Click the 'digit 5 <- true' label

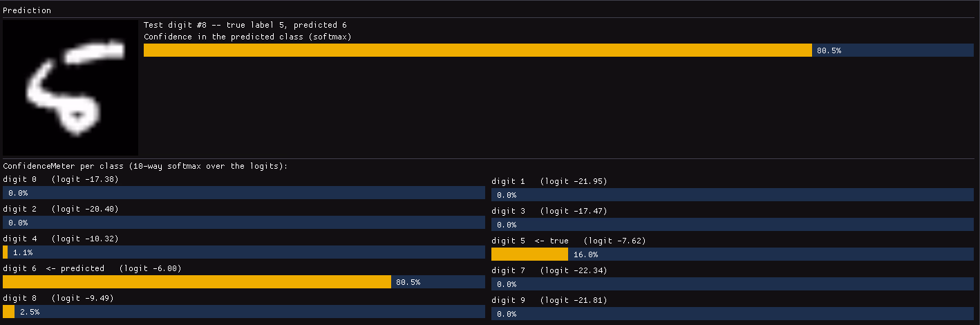pyautogui.click(x=530, y=241)
